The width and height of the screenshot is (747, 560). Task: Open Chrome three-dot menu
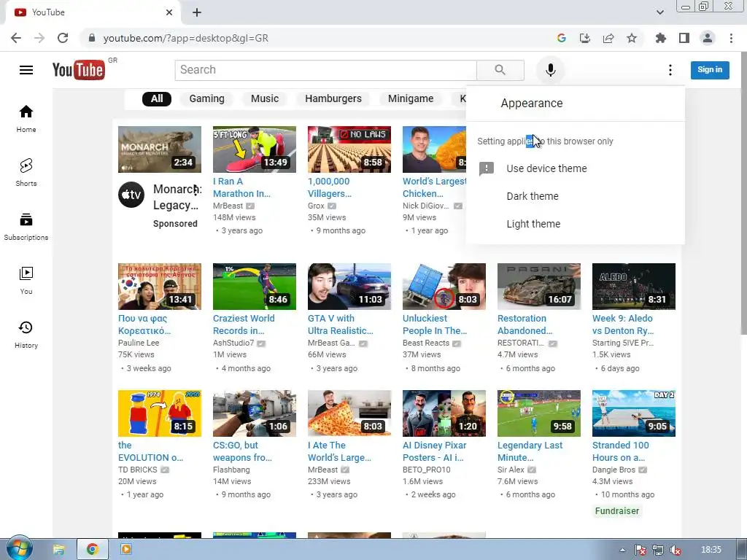point(731,38)
